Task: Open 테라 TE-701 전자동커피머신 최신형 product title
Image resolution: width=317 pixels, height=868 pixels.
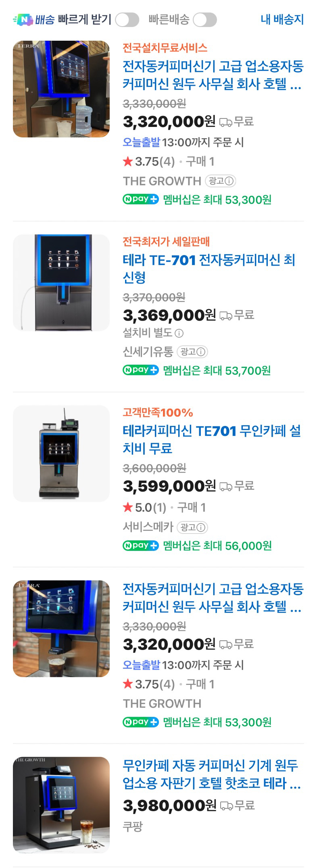Action: point(209,268)
